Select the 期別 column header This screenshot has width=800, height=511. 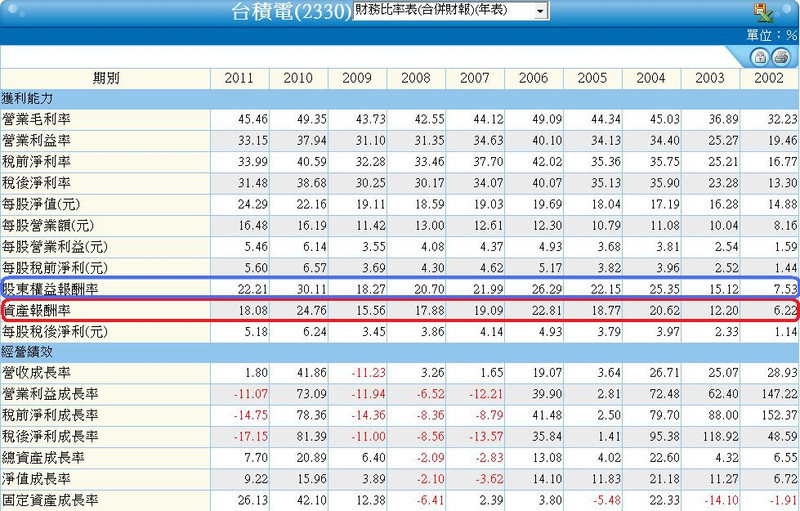point(106,79)
